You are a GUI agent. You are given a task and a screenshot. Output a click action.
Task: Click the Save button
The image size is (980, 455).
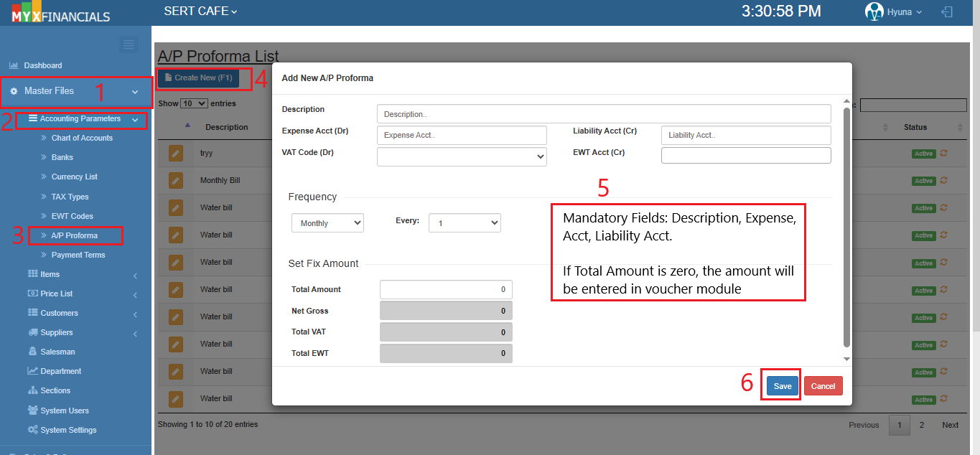782,386
